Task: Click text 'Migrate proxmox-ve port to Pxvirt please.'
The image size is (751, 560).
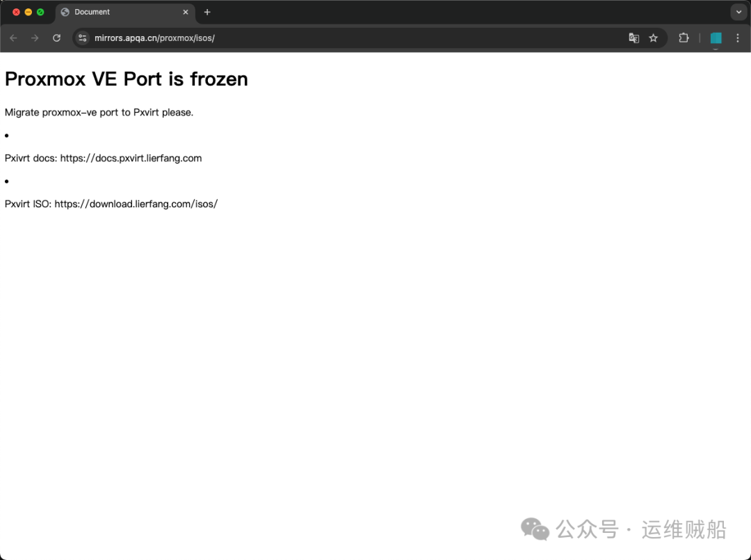Action: pos(99,113)
